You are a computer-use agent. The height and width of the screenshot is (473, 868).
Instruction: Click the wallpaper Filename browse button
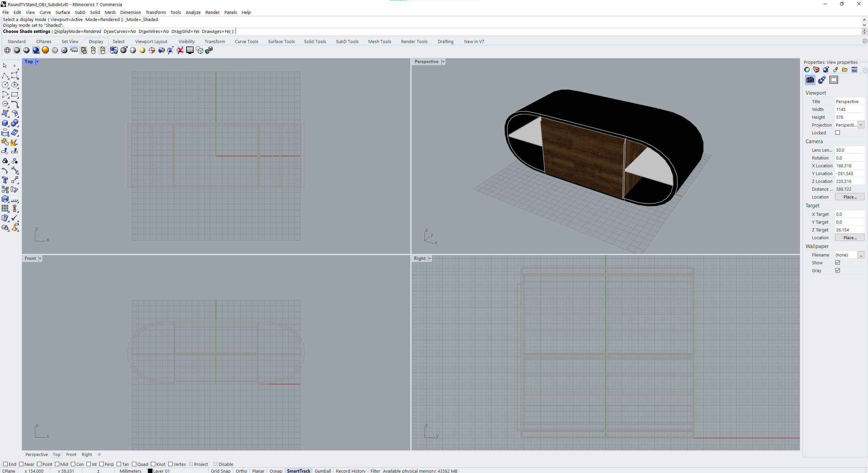click(x=861, y=255)
